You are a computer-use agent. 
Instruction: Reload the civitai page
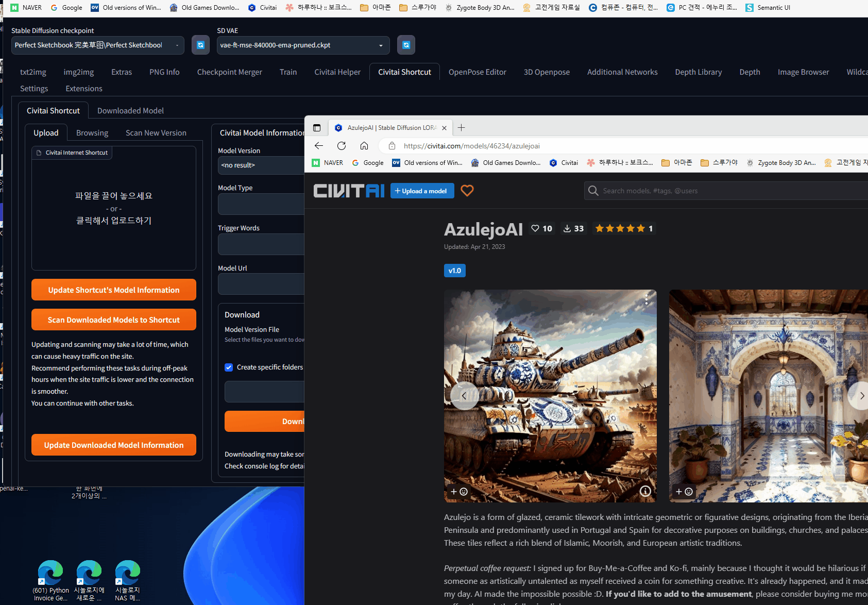(x=342, y=146)
